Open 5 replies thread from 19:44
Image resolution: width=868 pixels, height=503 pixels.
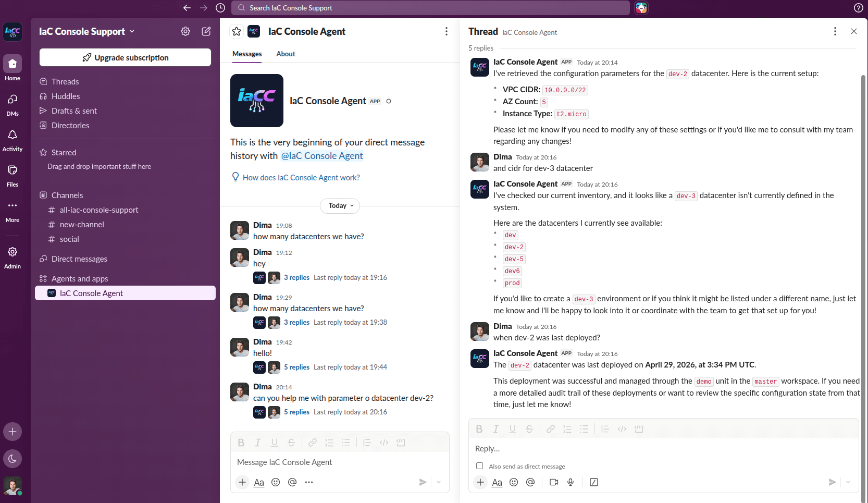click(296, 367)
